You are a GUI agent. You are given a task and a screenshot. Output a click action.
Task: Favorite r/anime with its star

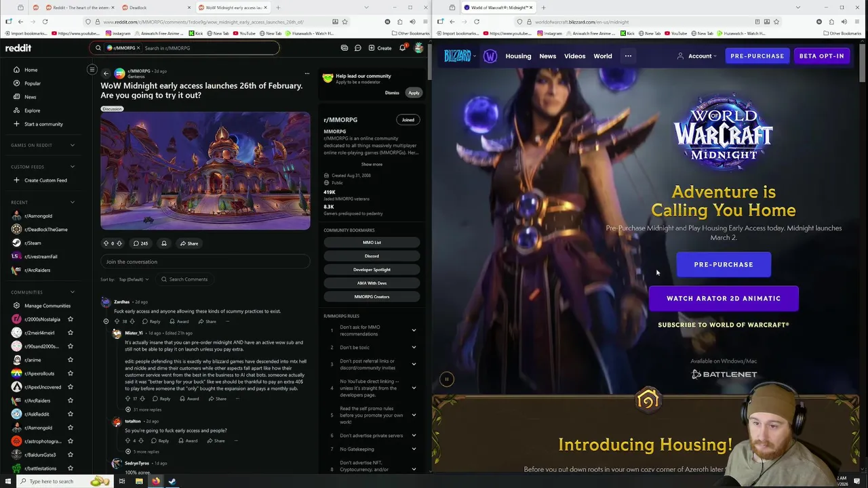point(70,360)
